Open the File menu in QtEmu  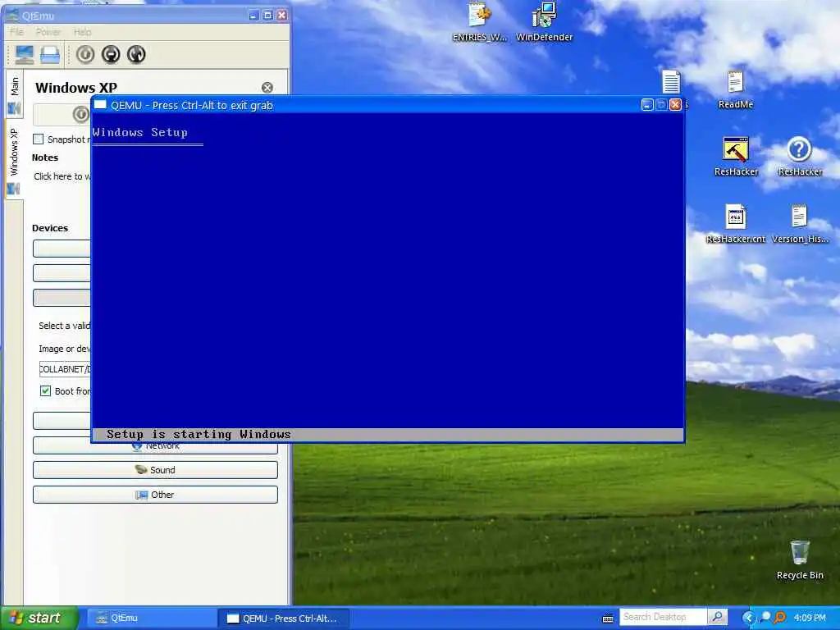tap(16, 32)
